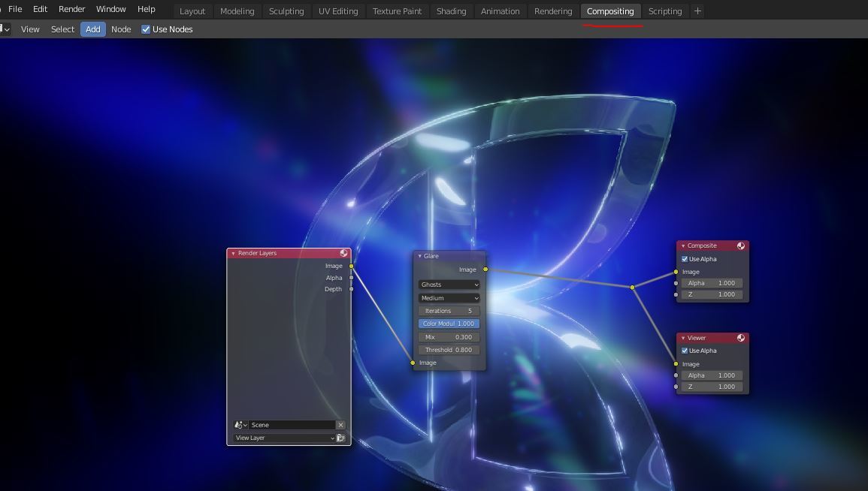Click the Color Modul slider in Glare
Viewport: 868px width, 491px height.
pos(449,324)
